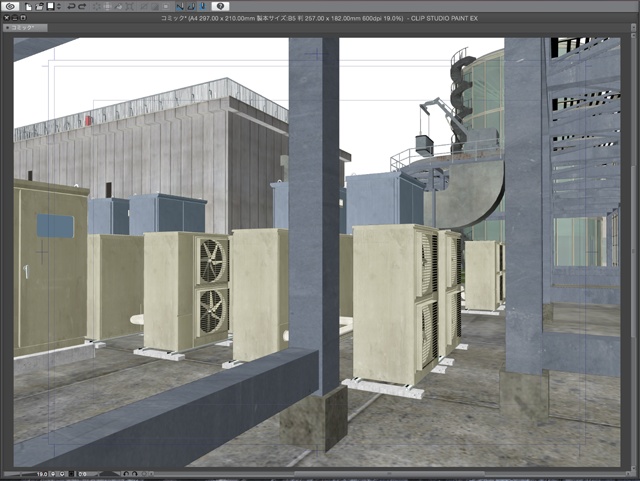The image size is (640, 481).
Task: Zoom in using status bar button
Action: click(x=62, y=474)
